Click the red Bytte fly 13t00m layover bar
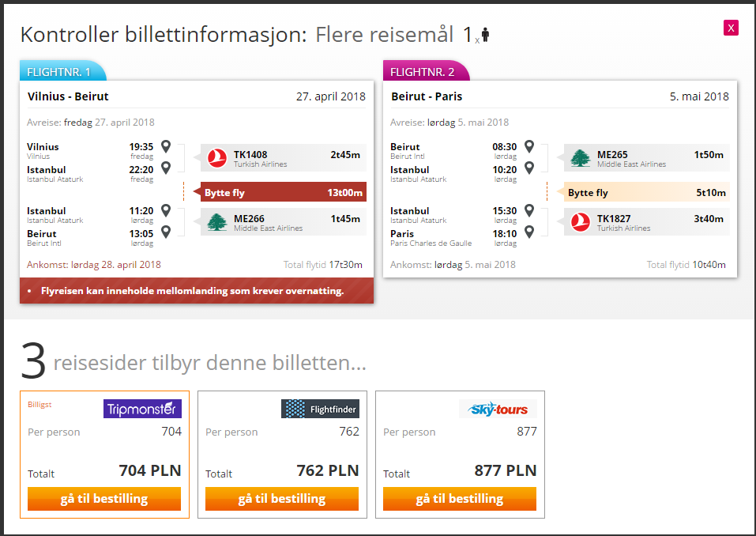The width and height of the screenshot is (756, 536). tap(283, 192)
